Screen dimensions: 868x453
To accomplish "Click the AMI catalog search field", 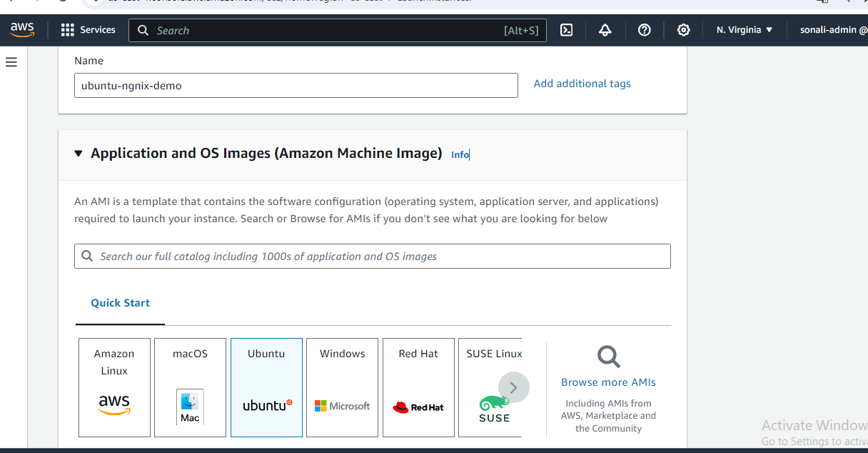I will (373, 256).
